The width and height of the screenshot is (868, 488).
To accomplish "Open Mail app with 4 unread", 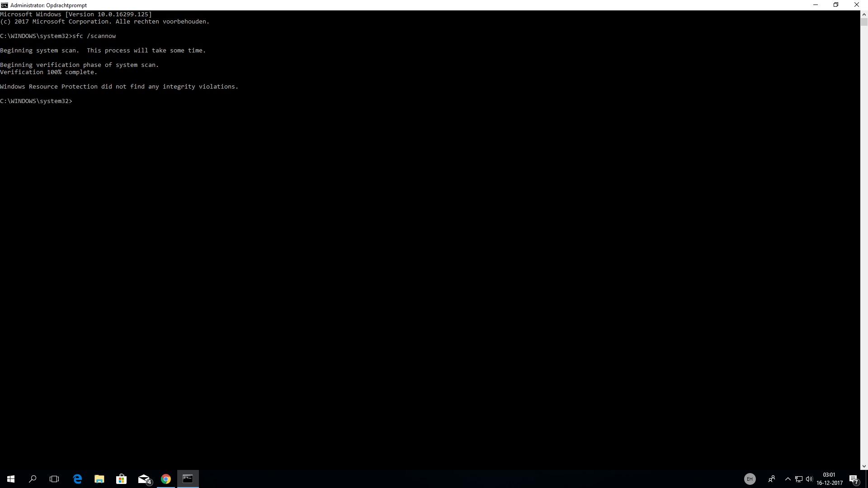I will pyautogui.click(x=144, y=479).
